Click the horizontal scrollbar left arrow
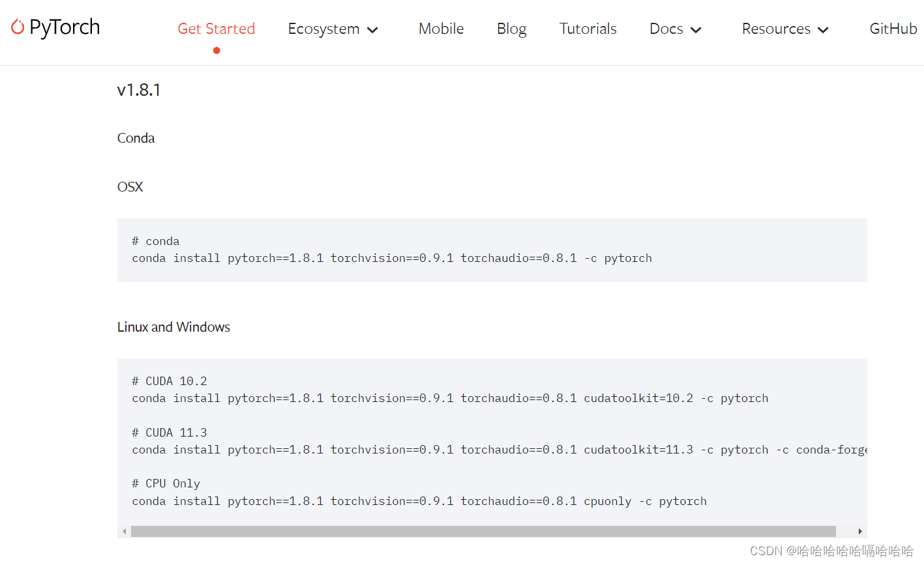 124,532
